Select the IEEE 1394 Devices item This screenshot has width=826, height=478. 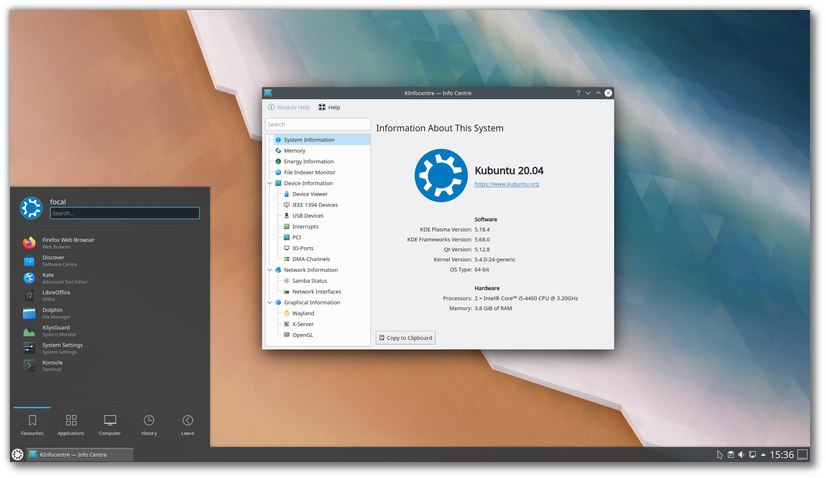pyautogui.click(x=315, y=205)
